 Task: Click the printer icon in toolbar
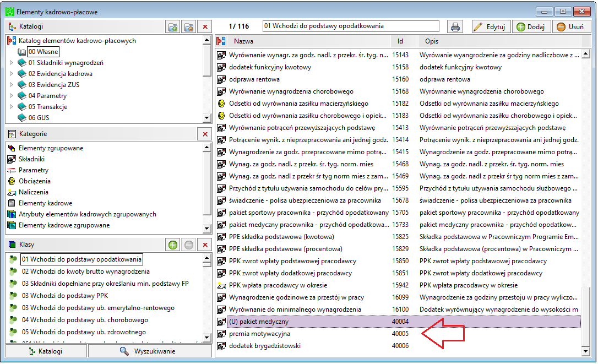coord(455,27)
